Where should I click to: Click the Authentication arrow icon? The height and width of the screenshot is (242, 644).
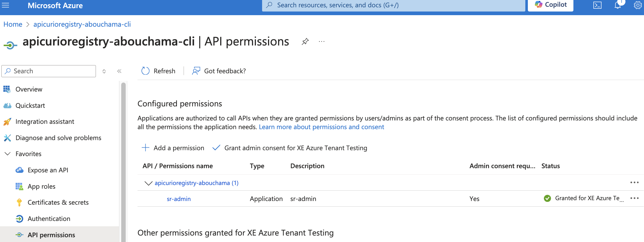pyautogui.click(x=19, y=219)
